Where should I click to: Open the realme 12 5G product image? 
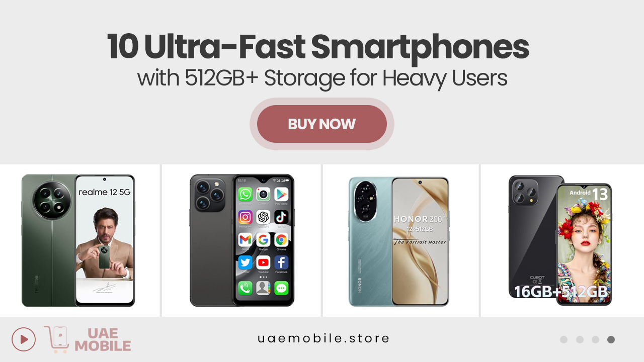point(78,240)
